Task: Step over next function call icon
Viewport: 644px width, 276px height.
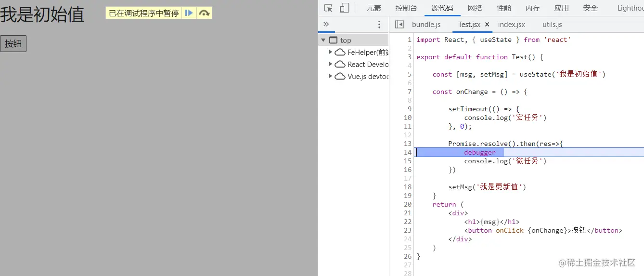Action: [204, 13]
